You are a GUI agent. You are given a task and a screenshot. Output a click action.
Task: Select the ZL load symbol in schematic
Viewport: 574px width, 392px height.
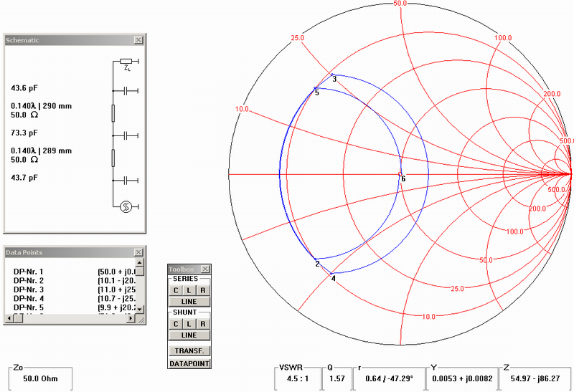point(126,62)
